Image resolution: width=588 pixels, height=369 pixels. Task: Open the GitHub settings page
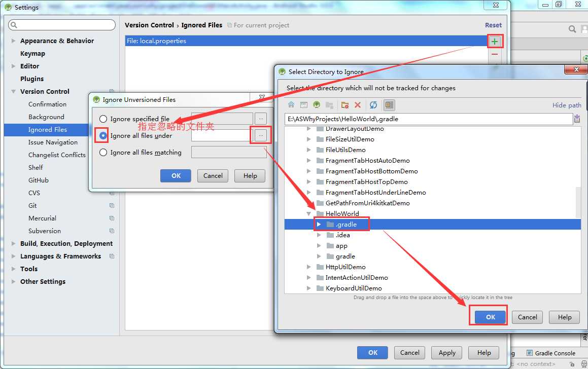pos(39,180)
